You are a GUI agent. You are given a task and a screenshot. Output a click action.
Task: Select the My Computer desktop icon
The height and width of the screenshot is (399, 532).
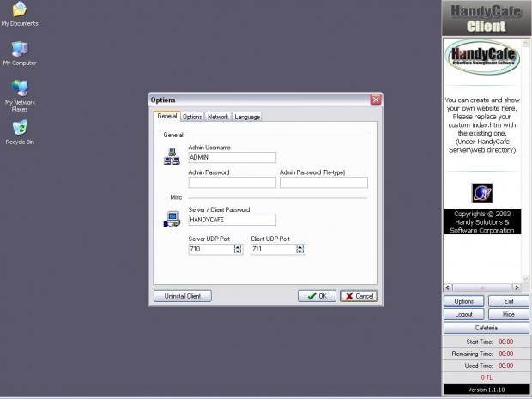[x=20, y=53]
